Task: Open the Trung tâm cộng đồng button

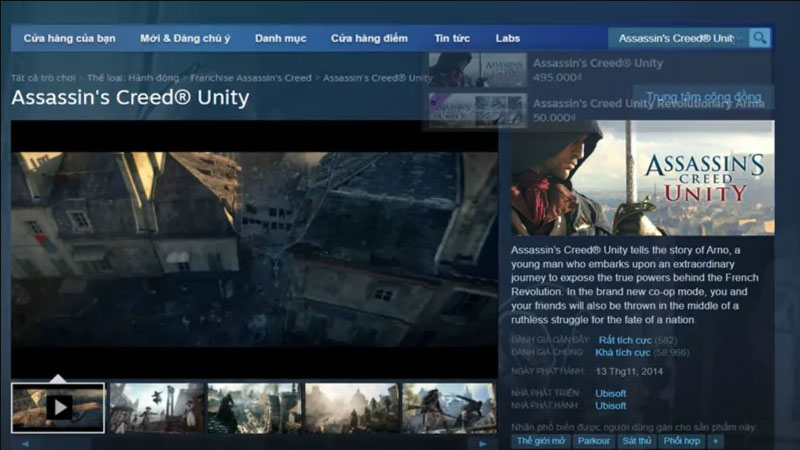Action: click(704, 97)
